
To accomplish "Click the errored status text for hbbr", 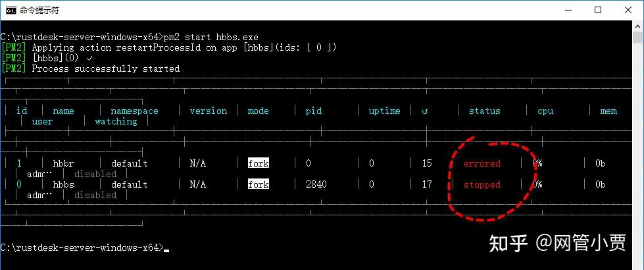I will pos(482,163).
